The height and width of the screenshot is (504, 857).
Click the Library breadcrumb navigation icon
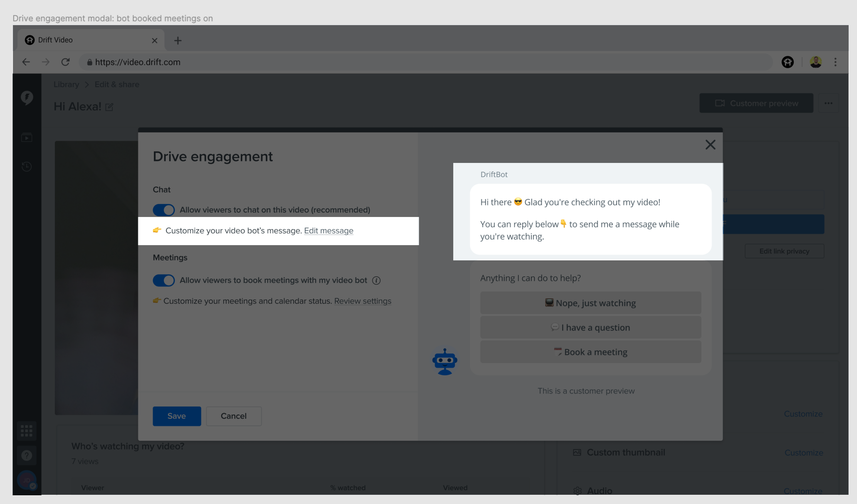click(66, 85)
